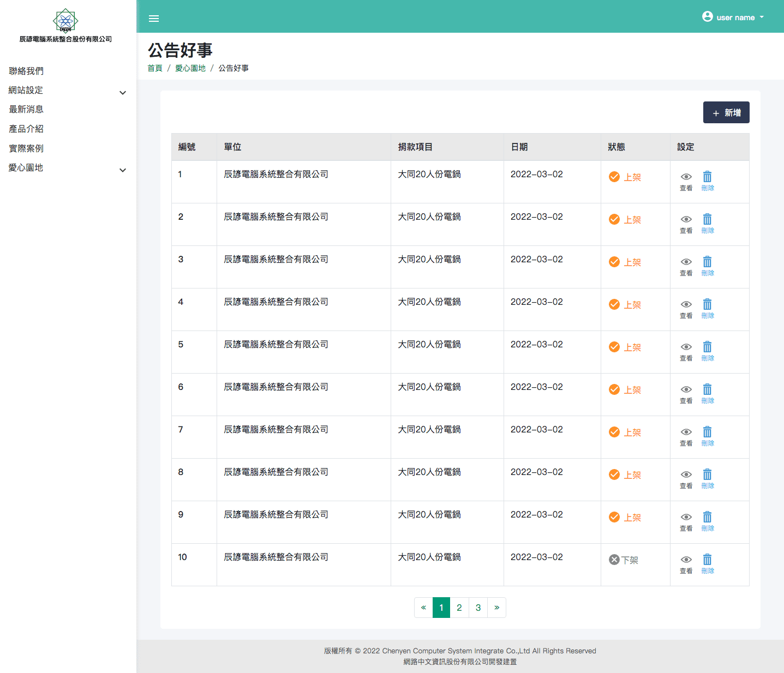View details of row 10
This screenshot has width=784, height=673.
[686, 564]
